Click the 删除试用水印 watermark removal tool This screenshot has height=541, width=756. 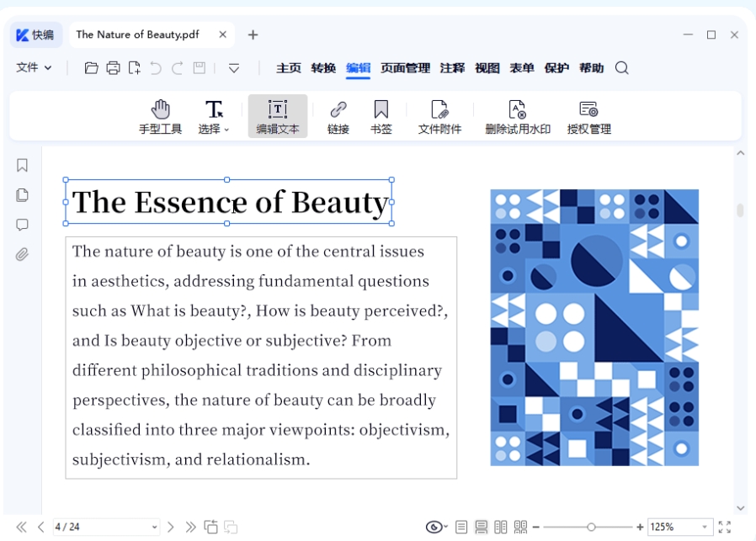tap(517, 115)
